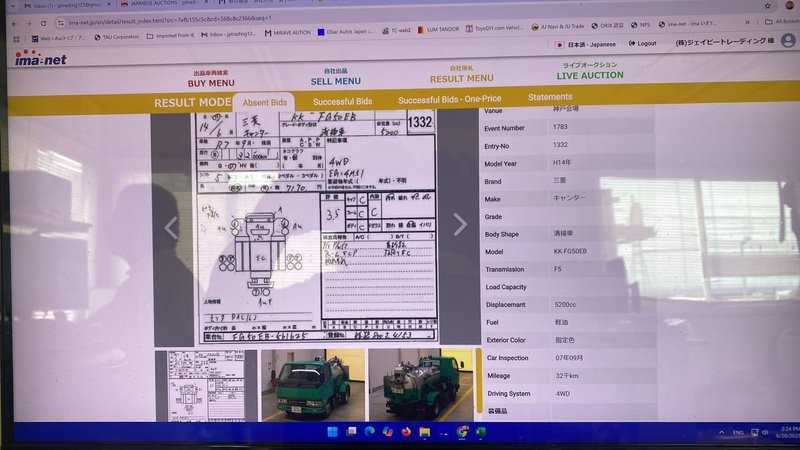Switch to the Successful Bids tab

point(342,101)
